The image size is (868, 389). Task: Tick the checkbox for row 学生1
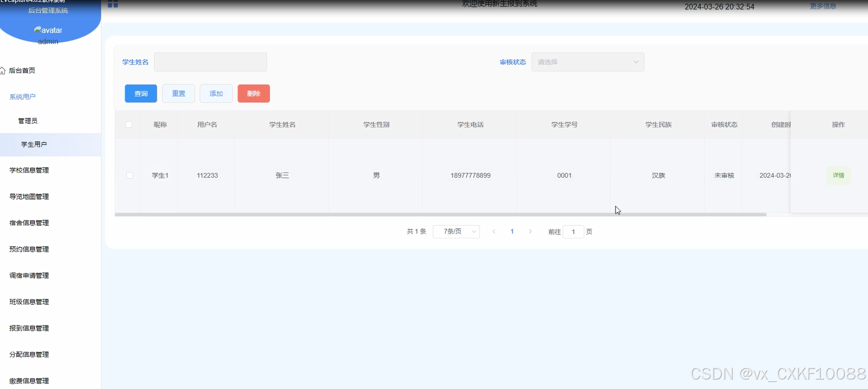point(130,175)
